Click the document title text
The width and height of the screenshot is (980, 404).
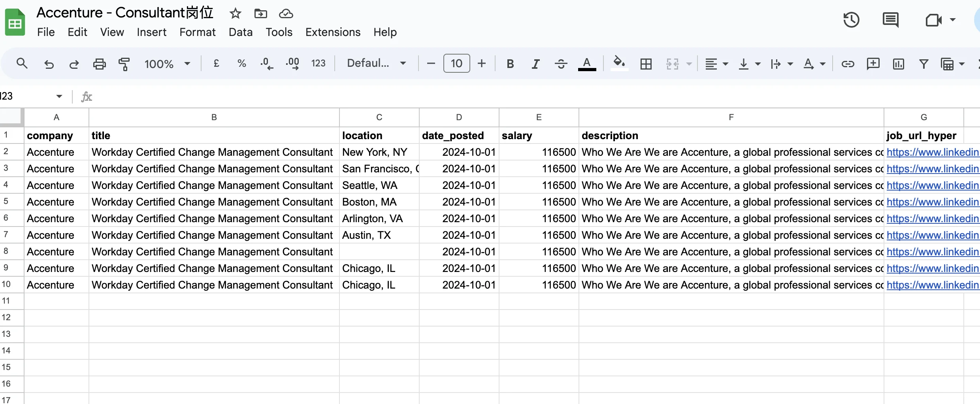[x=125, y=13]
